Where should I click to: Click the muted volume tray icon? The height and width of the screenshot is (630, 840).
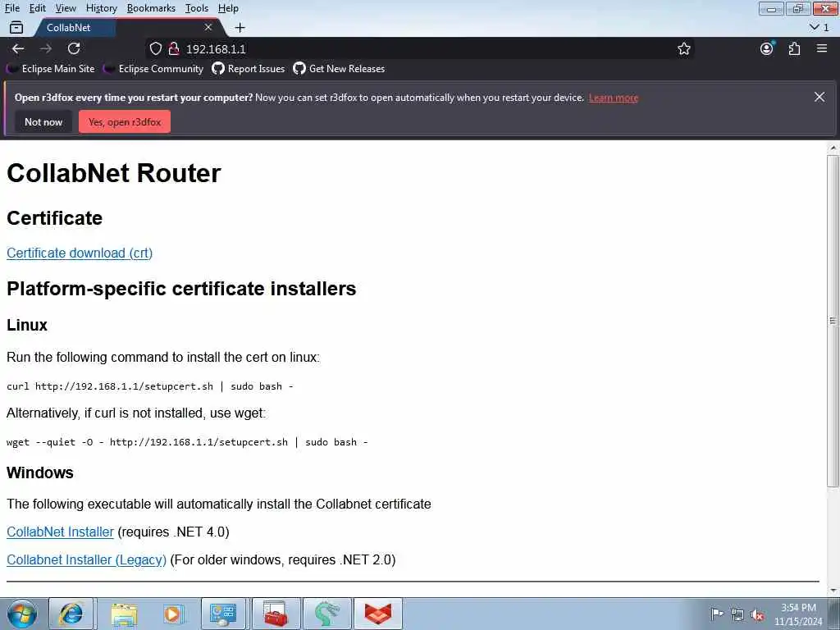click(x=757, y=614)
